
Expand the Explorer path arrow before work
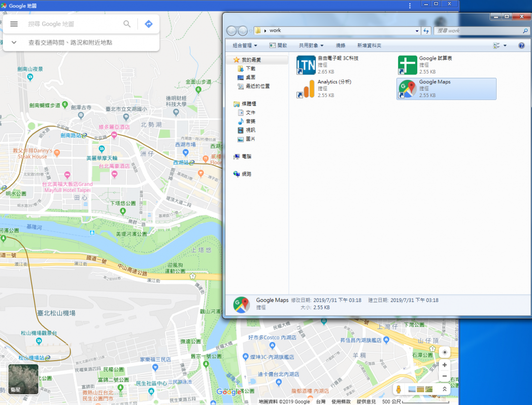click(x=265, y=31)
